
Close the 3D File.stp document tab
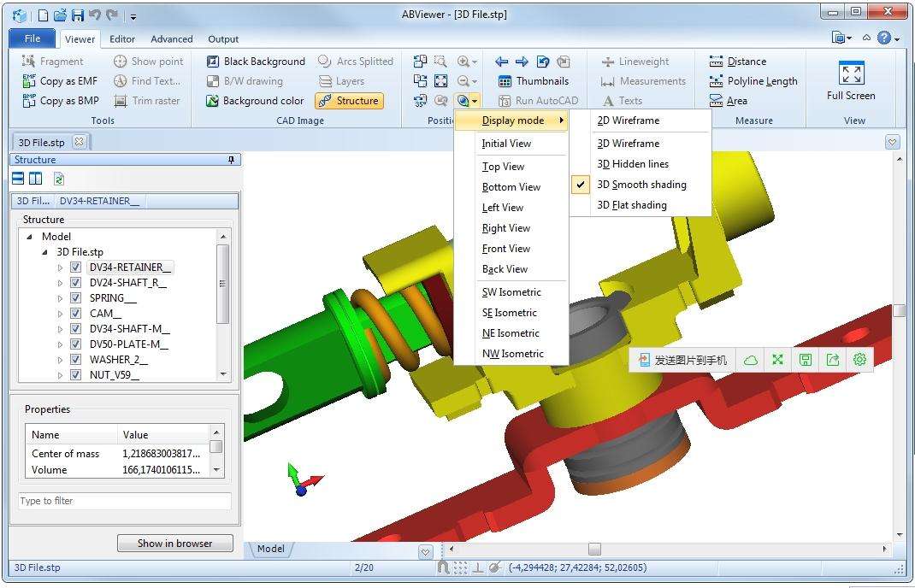80,142
